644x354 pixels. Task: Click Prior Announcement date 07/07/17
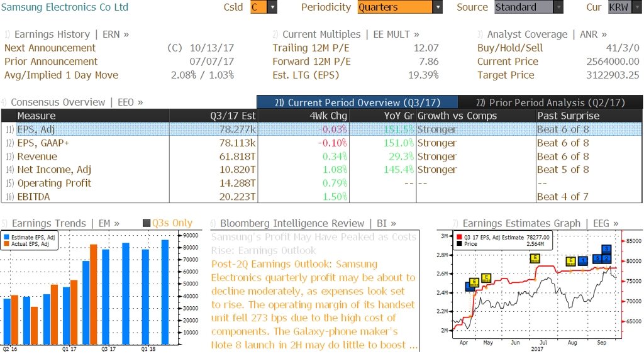click(x=211, y=62)
